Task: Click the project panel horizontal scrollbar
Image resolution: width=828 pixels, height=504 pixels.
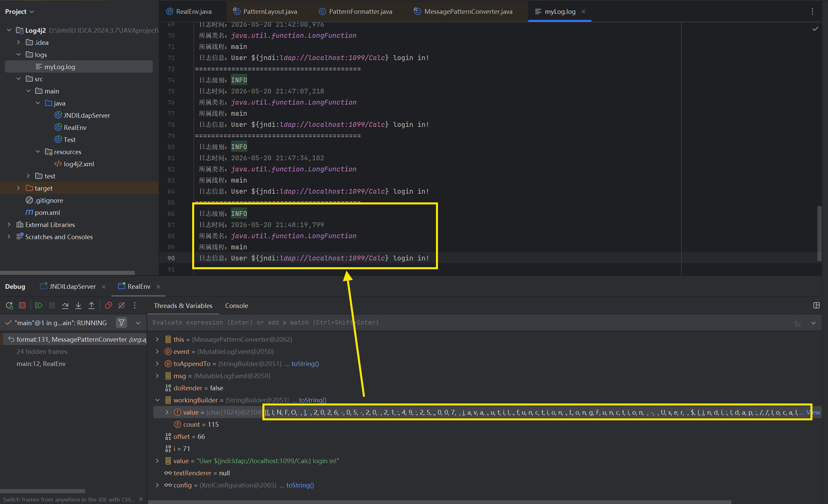Action: (68, 273)
